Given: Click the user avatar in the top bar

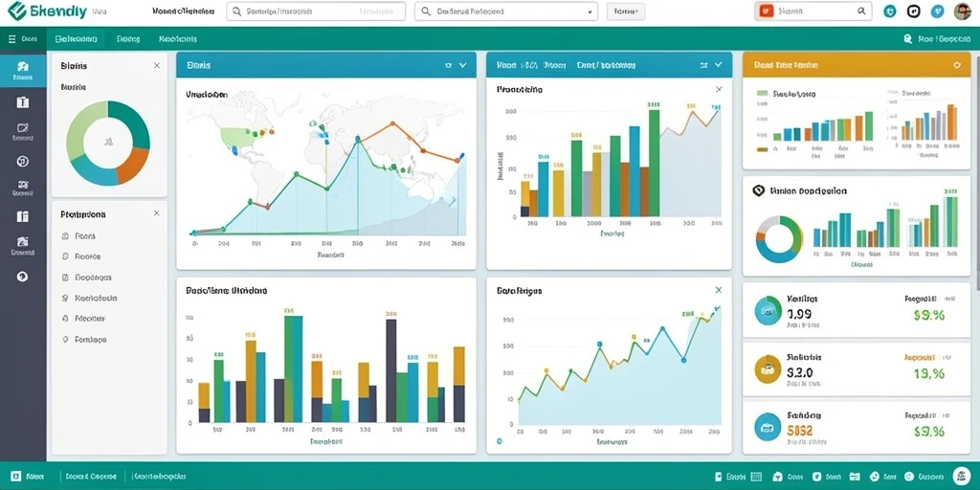Looking at the screenshot, I should point(963,11).
